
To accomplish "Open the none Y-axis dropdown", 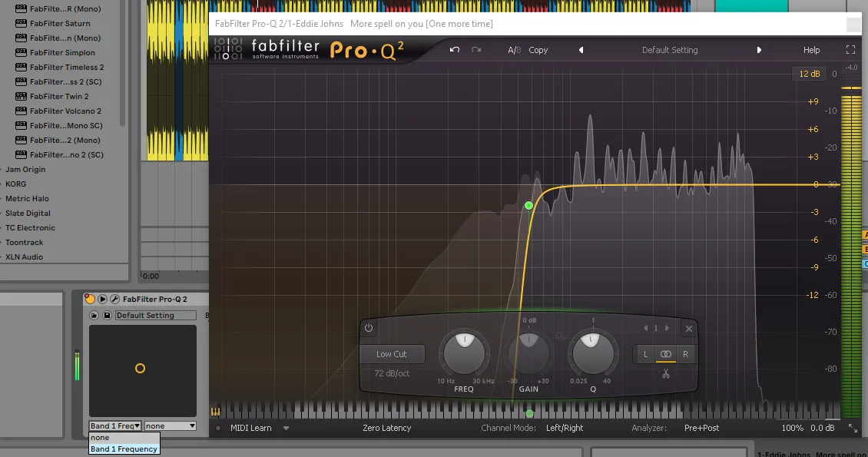I will pos(171,426).
